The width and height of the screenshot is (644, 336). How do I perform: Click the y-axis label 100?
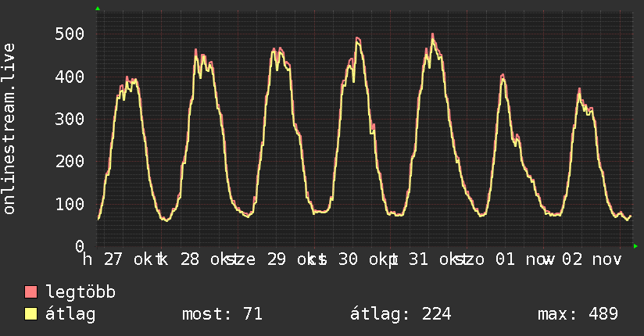pyautogui.click(x=70, y=204)
